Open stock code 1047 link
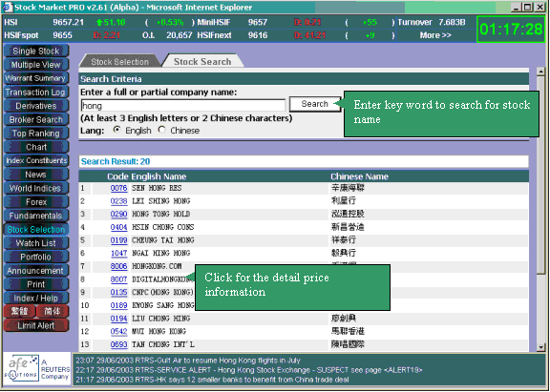This screenshot has height=392, width=550. pyautogui.click(x=118, y=254)
